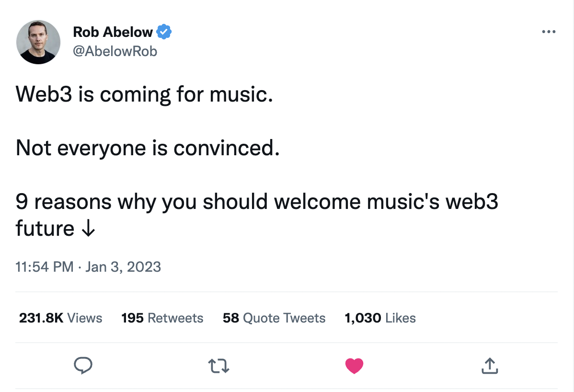Expand sharing options from the share icon
The image size is (574, 392).
point(489,366)
